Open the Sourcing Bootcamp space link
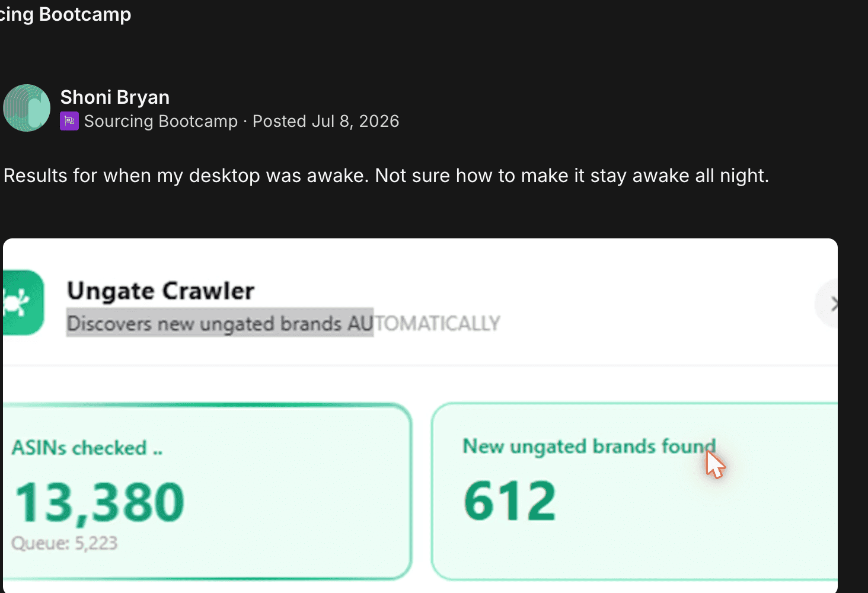This screenshot has width=868, height=593. (x=161, y=121)
